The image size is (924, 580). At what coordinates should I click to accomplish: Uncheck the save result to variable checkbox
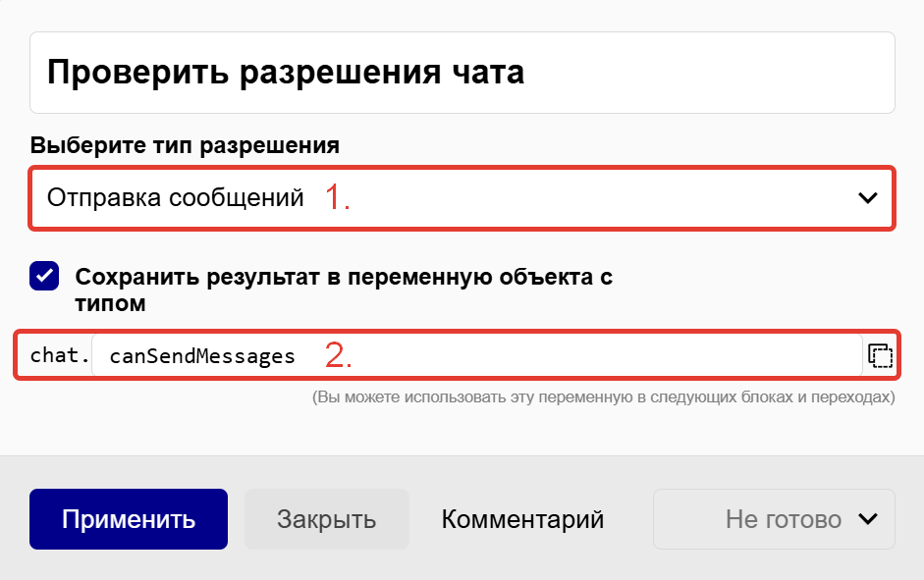(x=44, y=276)
